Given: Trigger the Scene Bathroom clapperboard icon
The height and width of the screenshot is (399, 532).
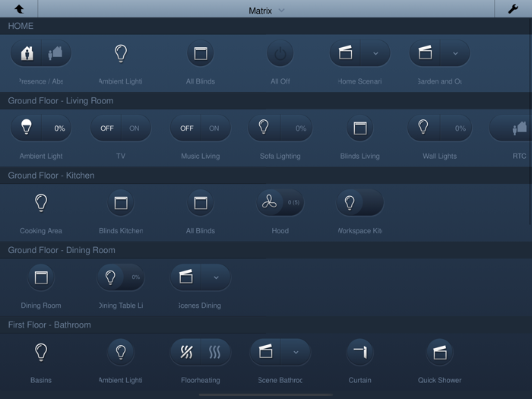Looking at the screenshot, I should pyautogui.click(x=266, y=352).
